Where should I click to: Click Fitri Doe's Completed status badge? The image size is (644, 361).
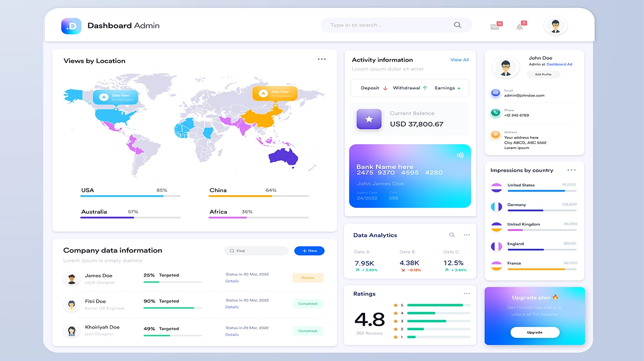pyautogui.click(x=308, y=304)
